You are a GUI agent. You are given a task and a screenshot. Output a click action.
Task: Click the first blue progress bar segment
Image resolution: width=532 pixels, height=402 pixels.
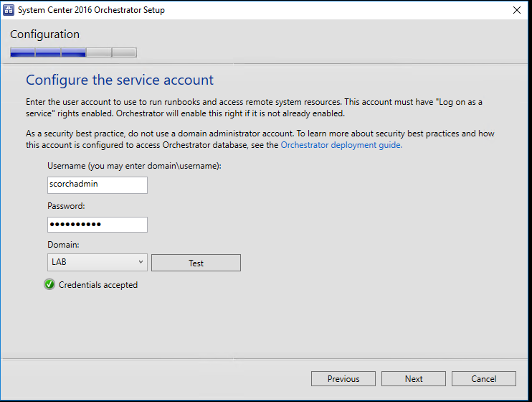[x=23, y=52]
